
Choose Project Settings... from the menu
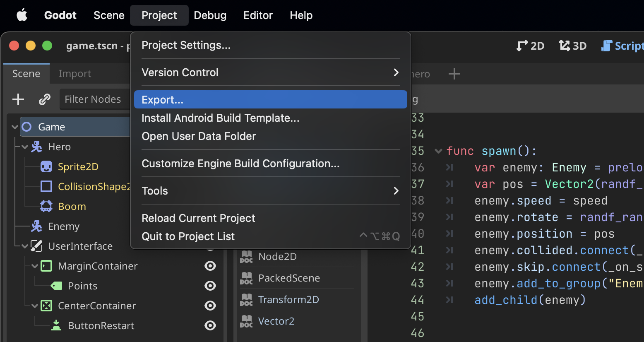[x=271, y=45]
